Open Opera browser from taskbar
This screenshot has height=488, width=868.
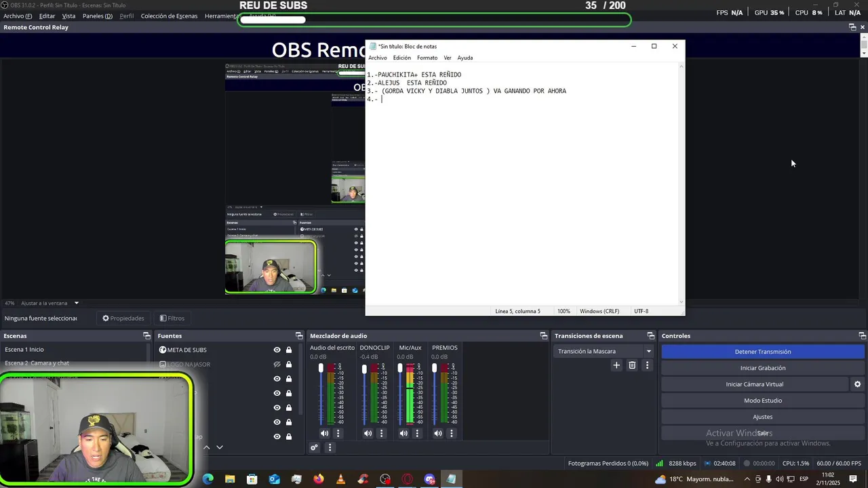click(x=408, y=479)
